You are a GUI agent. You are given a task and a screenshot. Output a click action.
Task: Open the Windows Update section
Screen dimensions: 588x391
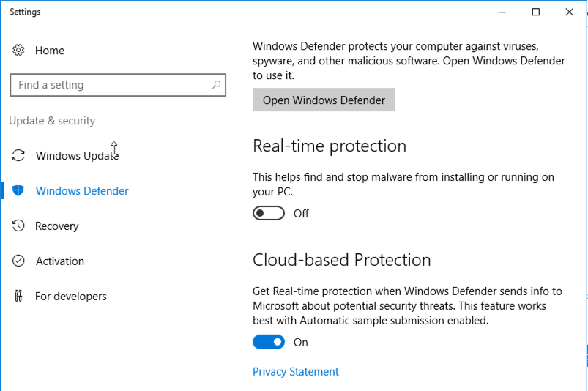click(77, 156)
